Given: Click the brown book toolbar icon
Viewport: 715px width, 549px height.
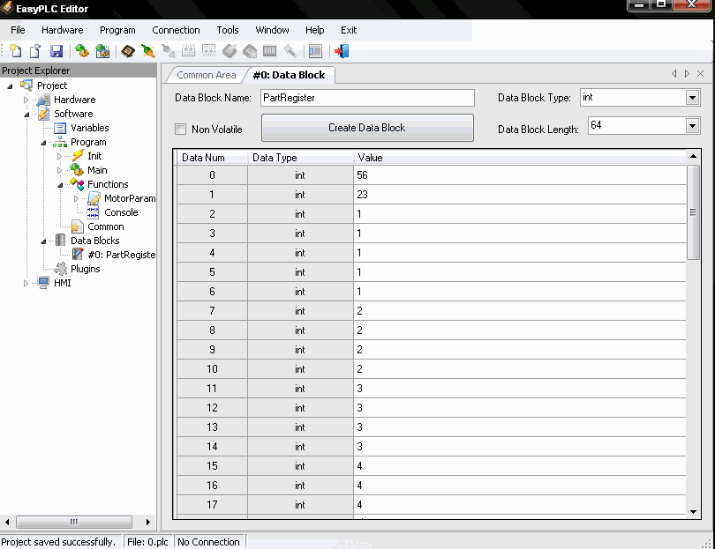Looking at the screenshot, I should point(128,51).
